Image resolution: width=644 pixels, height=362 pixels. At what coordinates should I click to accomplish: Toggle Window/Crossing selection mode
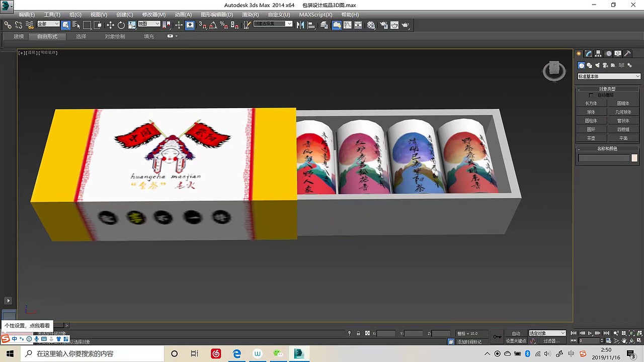[x=98, y=25]
